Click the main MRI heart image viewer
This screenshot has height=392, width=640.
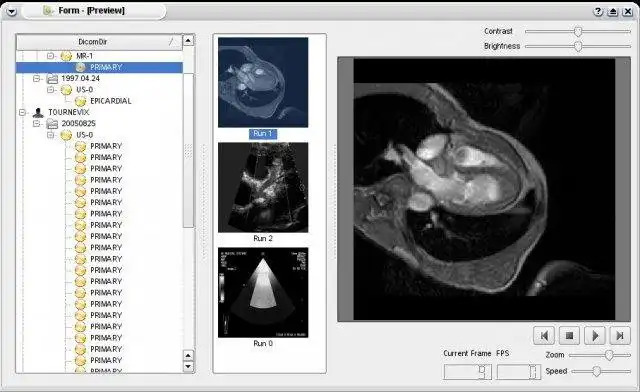pyautogui.click(x=484, y=189)
